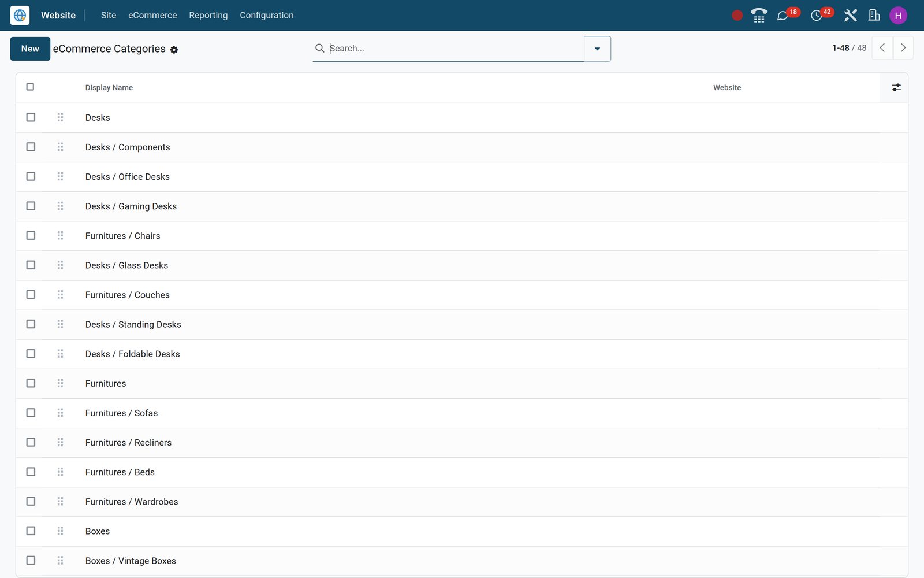This screenshot has height=578, width=924.
Task: Check the box for Furnitures / Chairs
Action: 31,235
